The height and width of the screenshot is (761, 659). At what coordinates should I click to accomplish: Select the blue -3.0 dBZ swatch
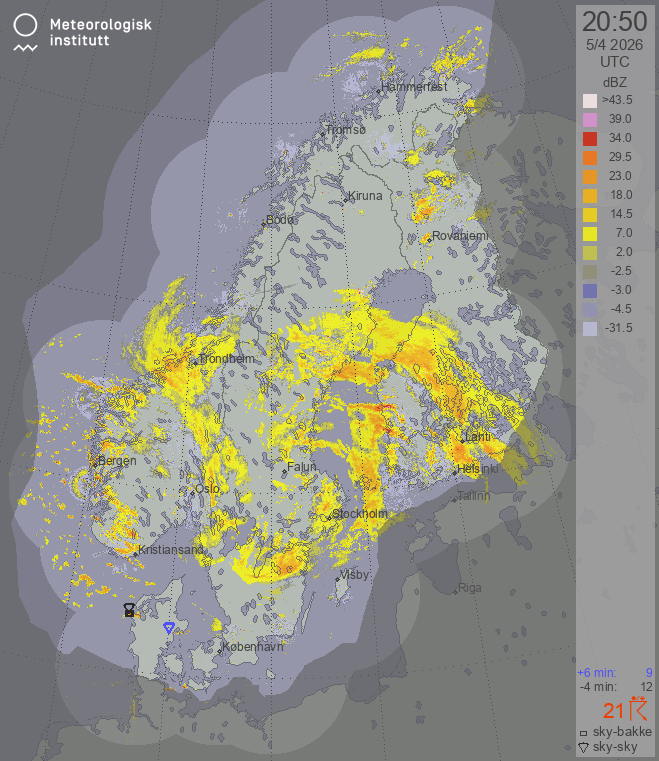tap(590, 290)
